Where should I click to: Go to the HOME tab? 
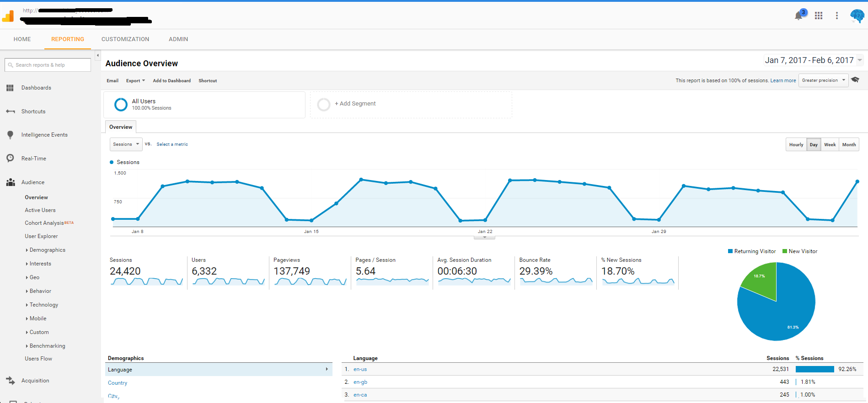[x=22, y=39]
